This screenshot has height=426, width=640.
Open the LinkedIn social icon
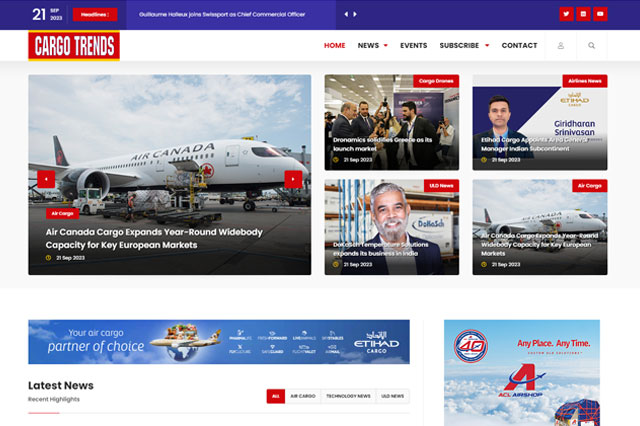(x=583, y=14)
